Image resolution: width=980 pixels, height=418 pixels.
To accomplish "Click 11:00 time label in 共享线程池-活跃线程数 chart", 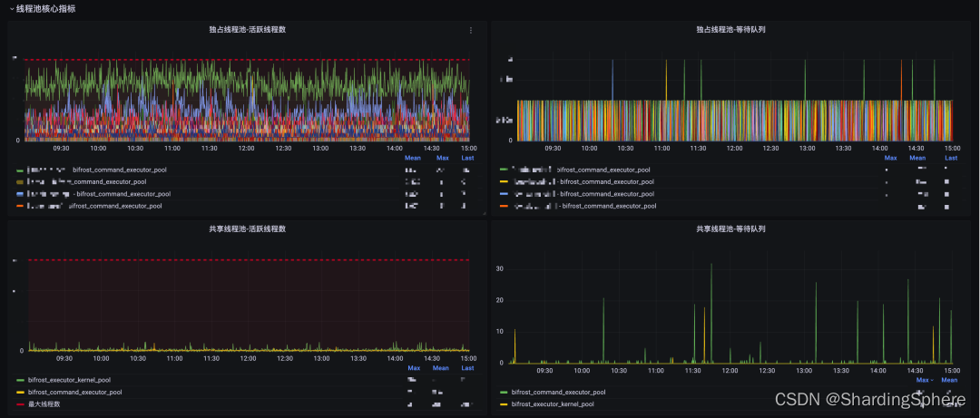I will [x=174, y=359].
